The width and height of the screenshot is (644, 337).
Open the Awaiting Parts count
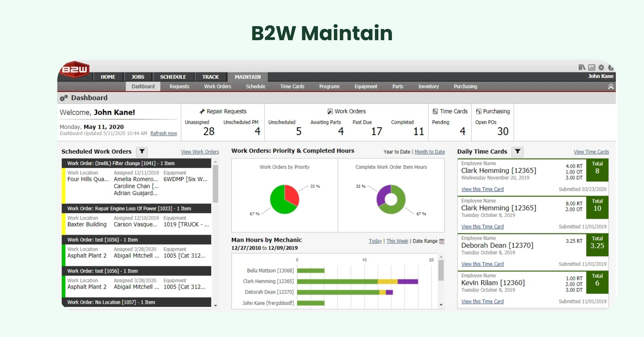tap(341, 132)
